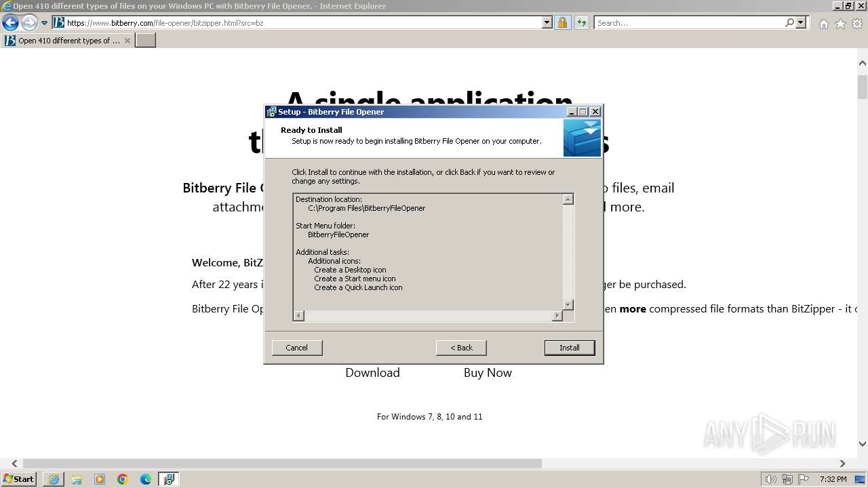Open the Favorites star icon
This screenshot has height=488, width=868.
840,24
